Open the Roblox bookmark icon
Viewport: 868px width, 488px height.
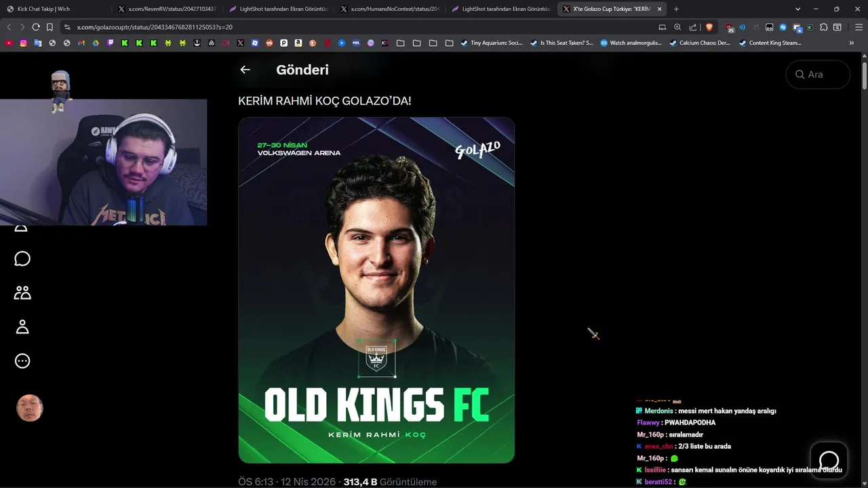pyautogui.click(x=255, y=43)
